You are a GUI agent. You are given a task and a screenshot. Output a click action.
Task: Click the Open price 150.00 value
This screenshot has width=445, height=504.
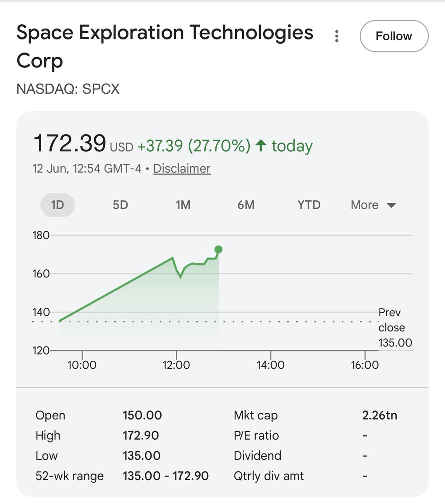pos(142,415)
